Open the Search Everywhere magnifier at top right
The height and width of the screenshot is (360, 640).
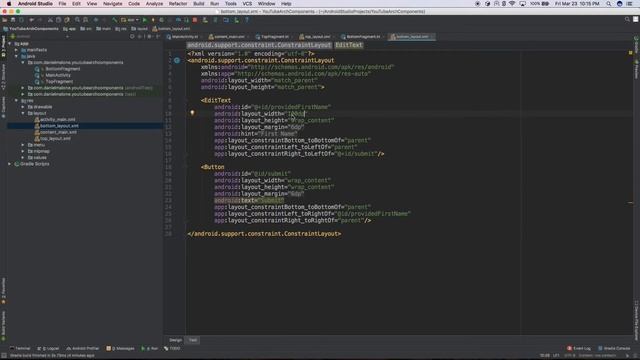click(x=627, y=20)
